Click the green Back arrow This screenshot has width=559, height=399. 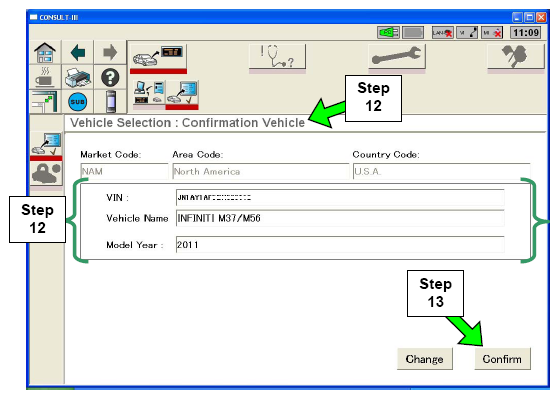(78, 52)
